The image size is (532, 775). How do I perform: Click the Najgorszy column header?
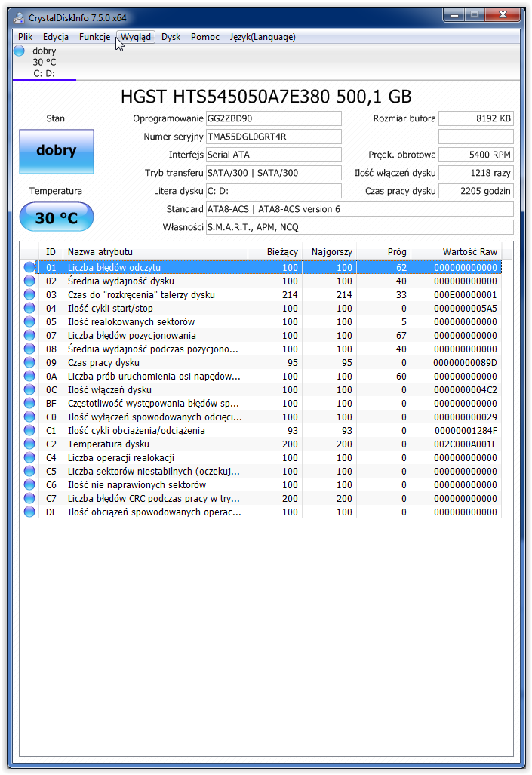329,251
